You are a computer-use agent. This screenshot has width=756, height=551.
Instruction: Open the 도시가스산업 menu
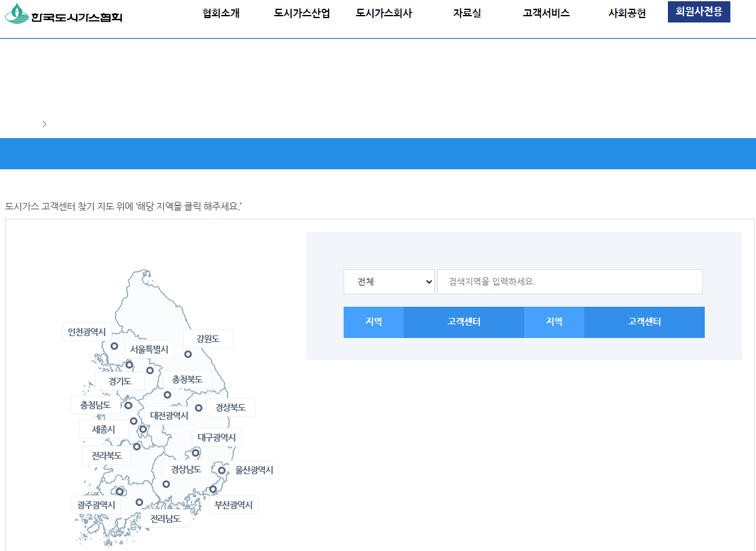302,13
